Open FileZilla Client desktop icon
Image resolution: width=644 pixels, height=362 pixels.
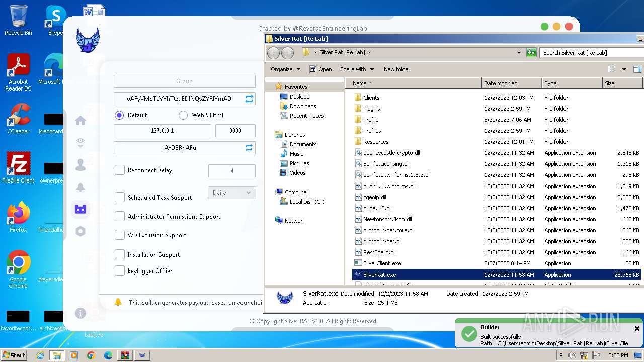coord(18,168)
